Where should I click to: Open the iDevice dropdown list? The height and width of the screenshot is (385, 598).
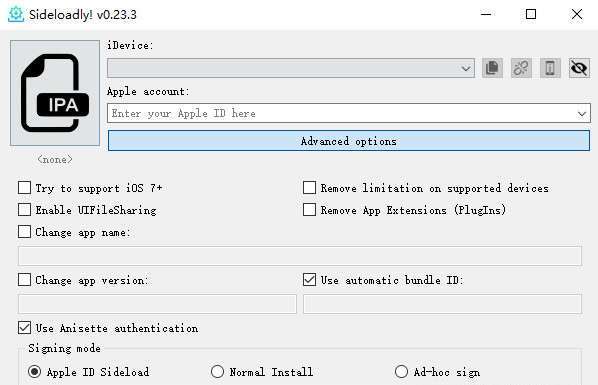click(x=465, y=68)
